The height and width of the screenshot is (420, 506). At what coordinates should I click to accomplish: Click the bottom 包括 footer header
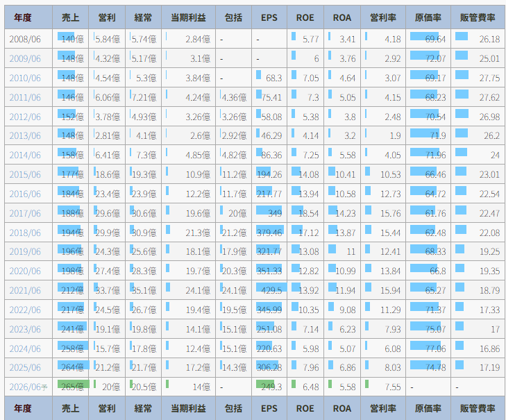tap(233, 408)
